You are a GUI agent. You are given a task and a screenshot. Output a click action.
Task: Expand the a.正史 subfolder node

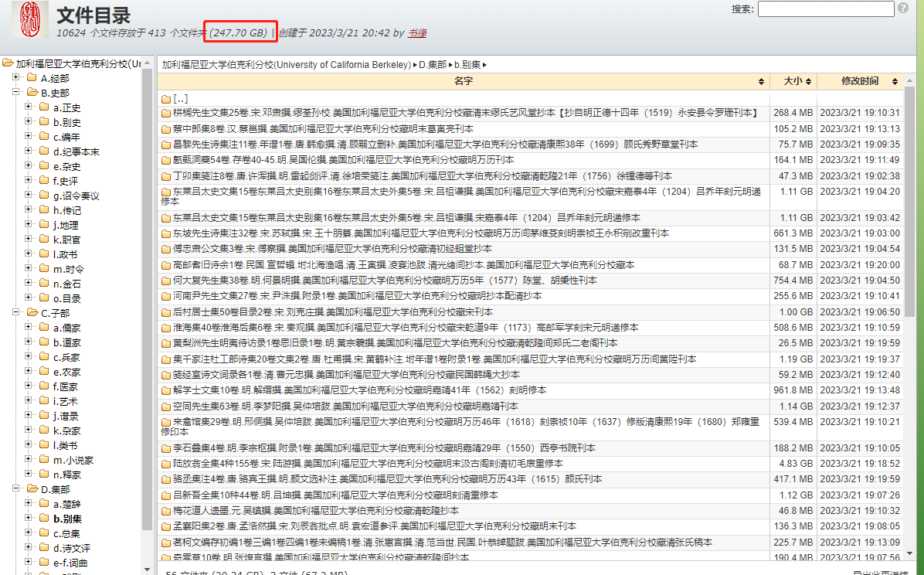(29, 107)
